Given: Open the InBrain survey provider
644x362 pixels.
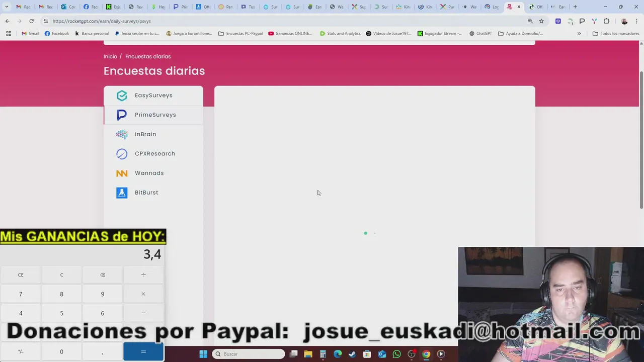Looking at the screenshot, I should [x=153, y=134].
